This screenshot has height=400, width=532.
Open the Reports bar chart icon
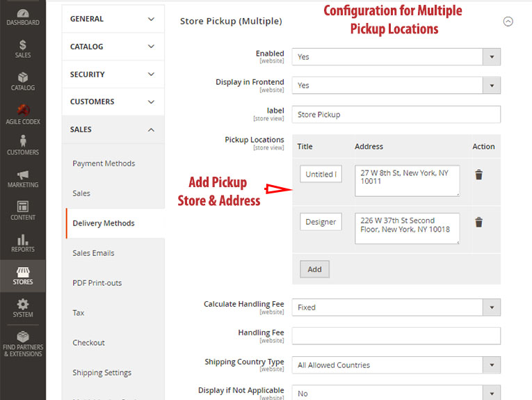23,243
